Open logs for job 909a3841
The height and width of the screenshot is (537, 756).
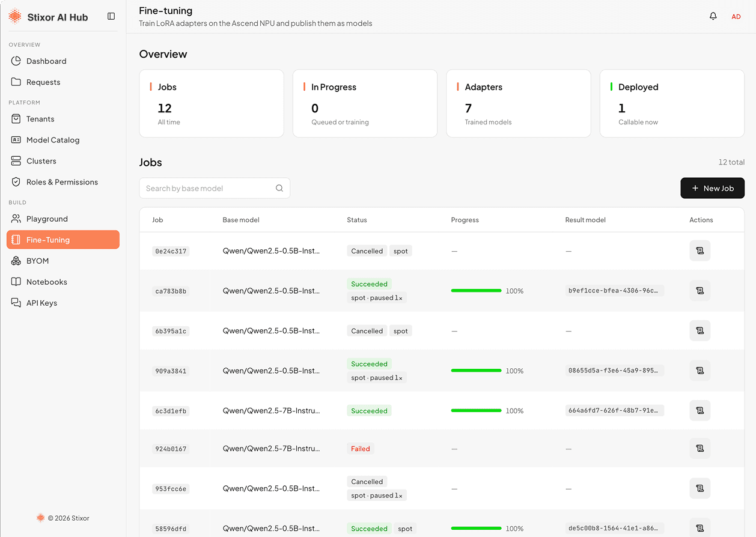click(x=700, y=371)
